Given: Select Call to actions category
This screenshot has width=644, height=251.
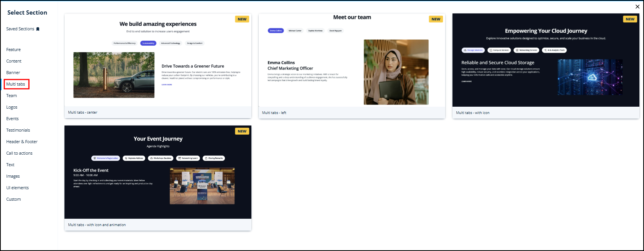Looking at the screenshot, I should tap(19, 153).
